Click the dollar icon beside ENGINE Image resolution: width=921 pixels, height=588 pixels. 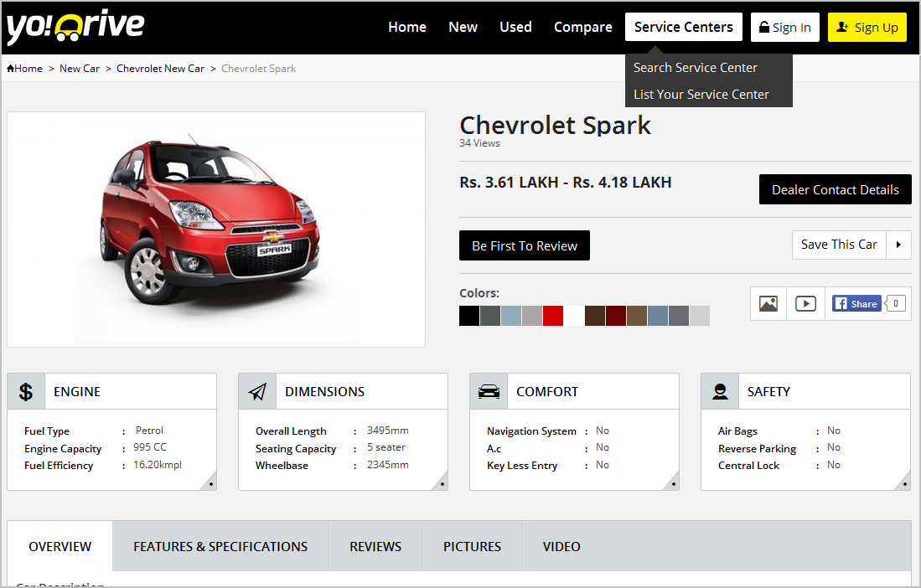pyautogui.click(x=26, y=391)
